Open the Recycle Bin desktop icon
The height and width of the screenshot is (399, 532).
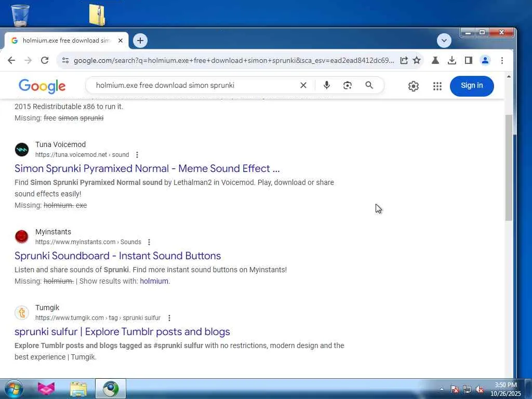[x=20, y=15]
